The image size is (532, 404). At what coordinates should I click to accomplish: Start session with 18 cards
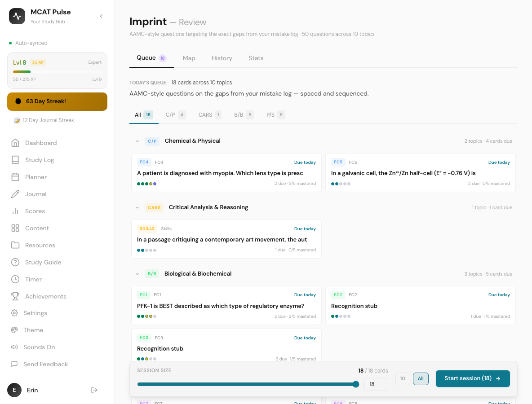(x=473, y=378)
